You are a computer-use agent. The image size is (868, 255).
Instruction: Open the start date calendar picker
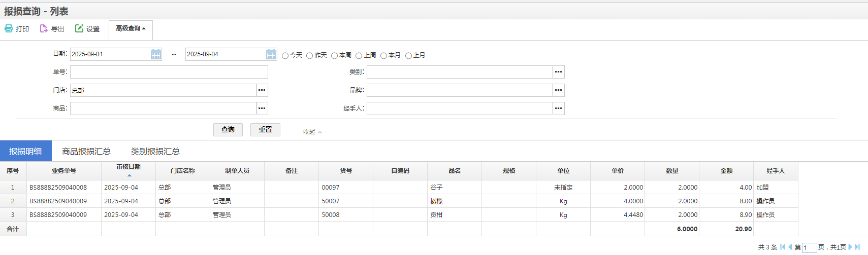(156, 54)
